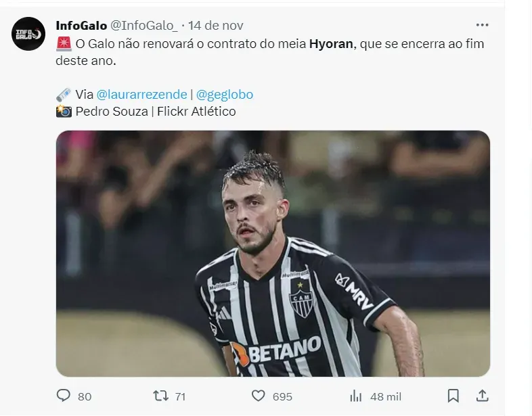This screenshot has width=532, height=416.
Task: Open the InfoGalo profile avatar
Action: pyautogui.click(x=28, y=34)
